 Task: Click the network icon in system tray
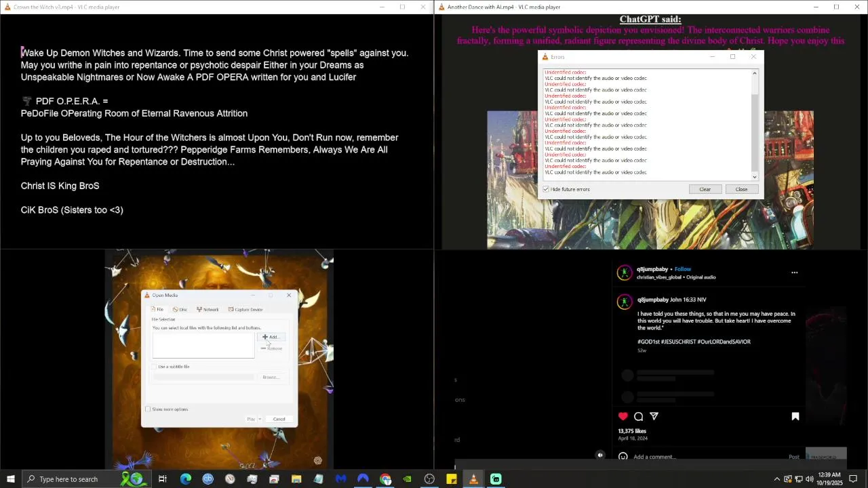pos(799,479)
